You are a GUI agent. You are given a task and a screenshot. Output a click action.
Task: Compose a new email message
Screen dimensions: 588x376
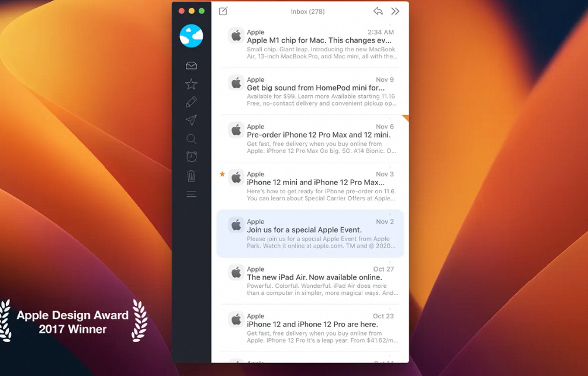tap(223, 11)
